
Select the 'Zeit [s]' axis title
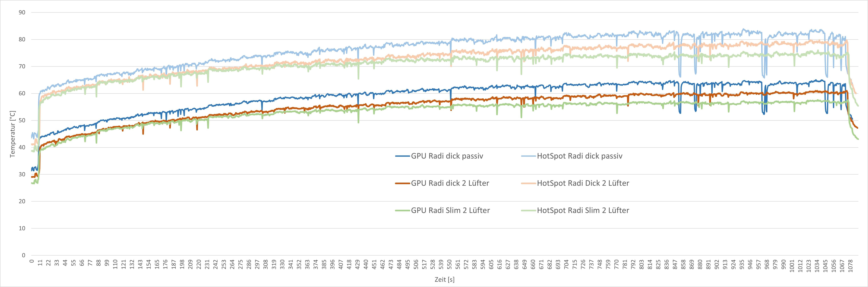tap(444, 280)
